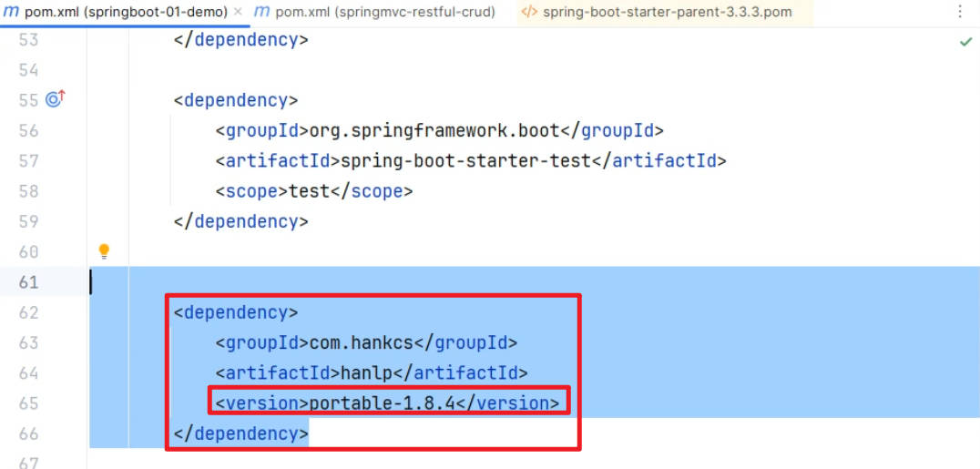The height and width of the screenshot is (469, 980).
Task: Open the three-dot editor tabs menu
Action: coord(960,12)
